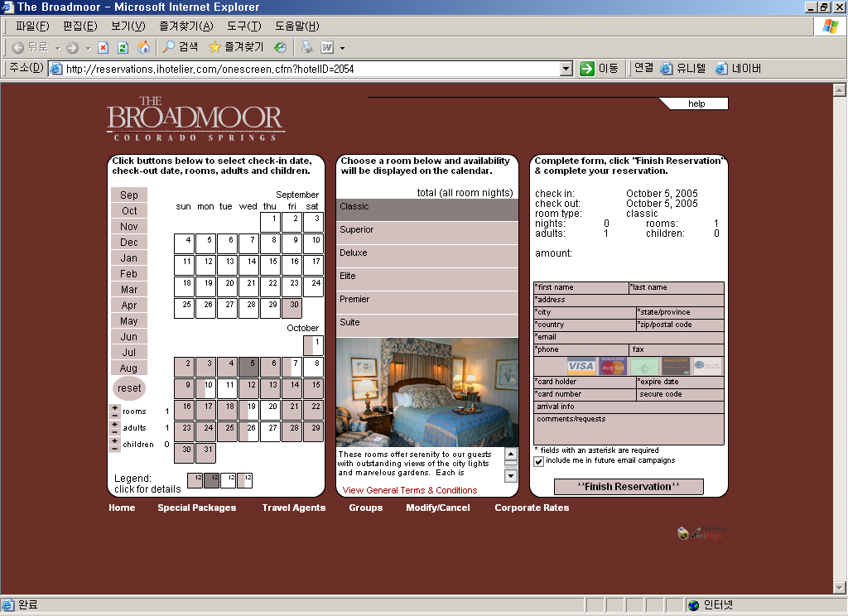Toggle include me in future email campaigns
This screenshot has width=848, height=616.
pos(538,461)
